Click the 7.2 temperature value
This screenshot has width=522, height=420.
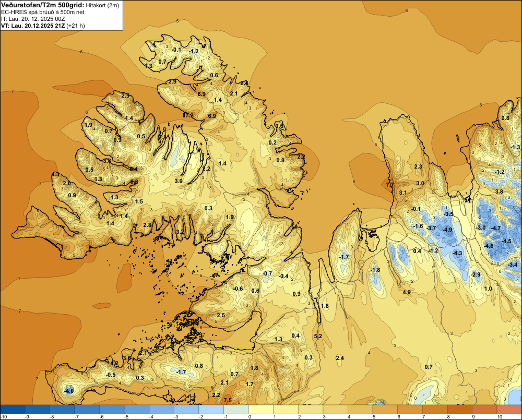click(189, 115)
